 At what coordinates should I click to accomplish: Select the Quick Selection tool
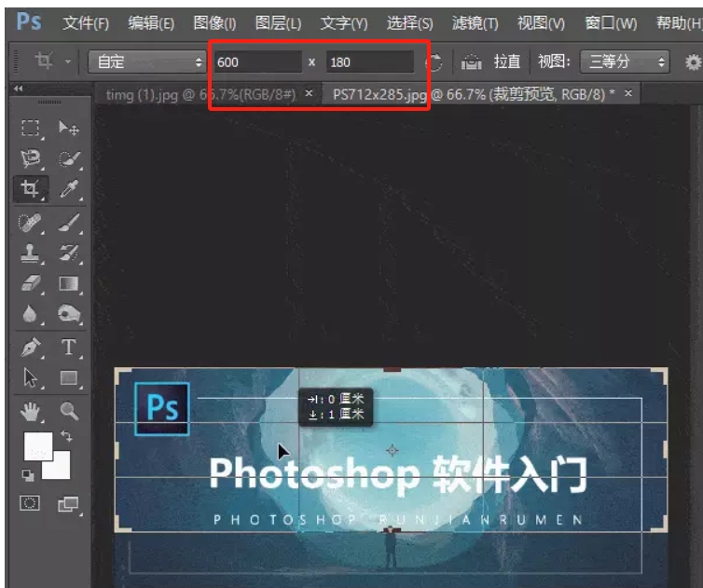69,158
